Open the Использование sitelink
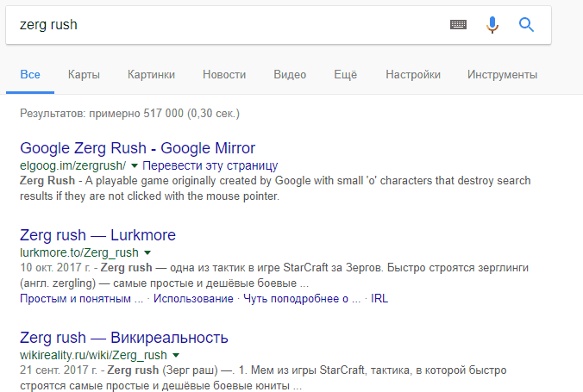583x392 pixels. [193, 299]
